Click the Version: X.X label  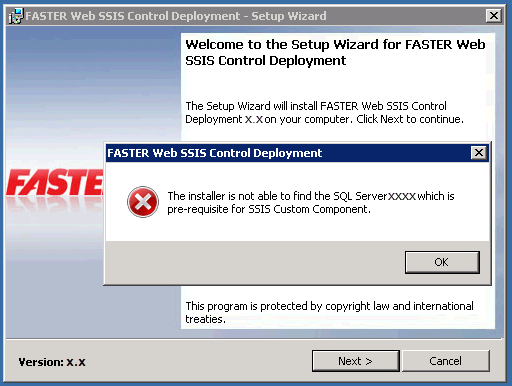52,362
